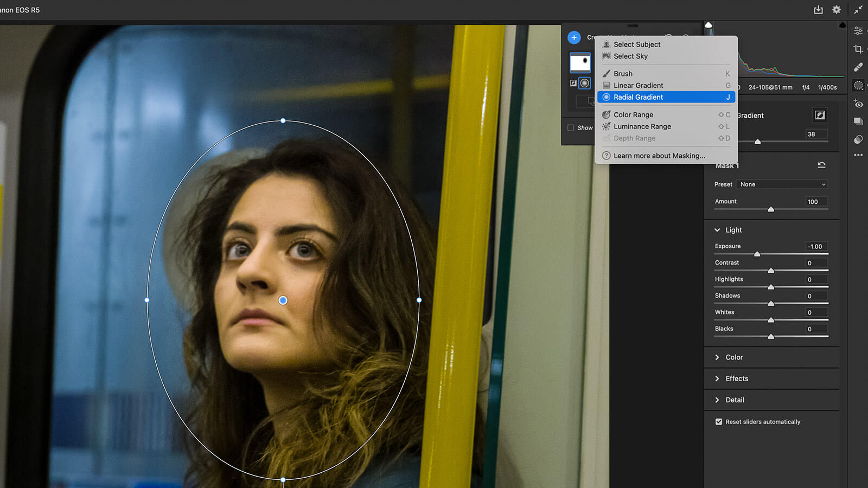Screen dimensions: 868x488
Task: Click the small invert icon beside radial component
Action: [x=573, y=83]
